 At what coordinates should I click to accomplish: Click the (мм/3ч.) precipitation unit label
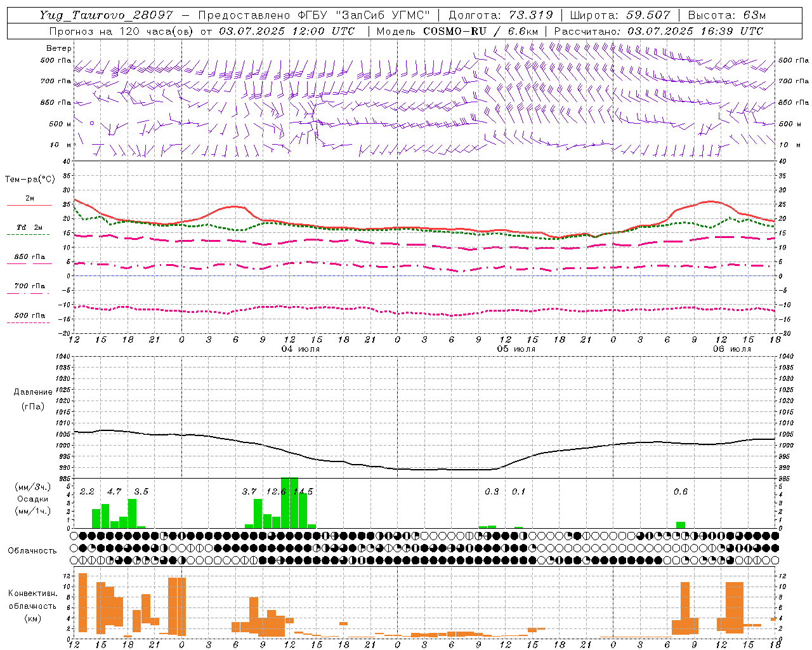tap(33, 487)
